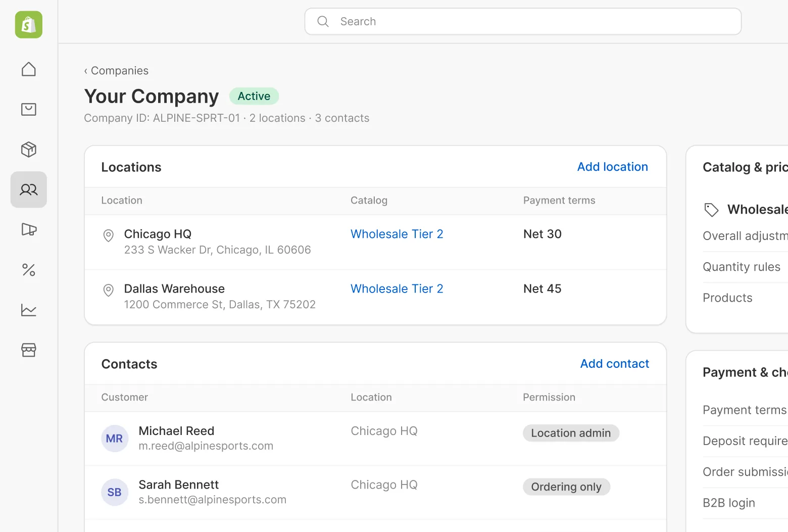This screenshot has width=788, height=532.
Task: Click the Locations card heading
Action: point(131,167)
